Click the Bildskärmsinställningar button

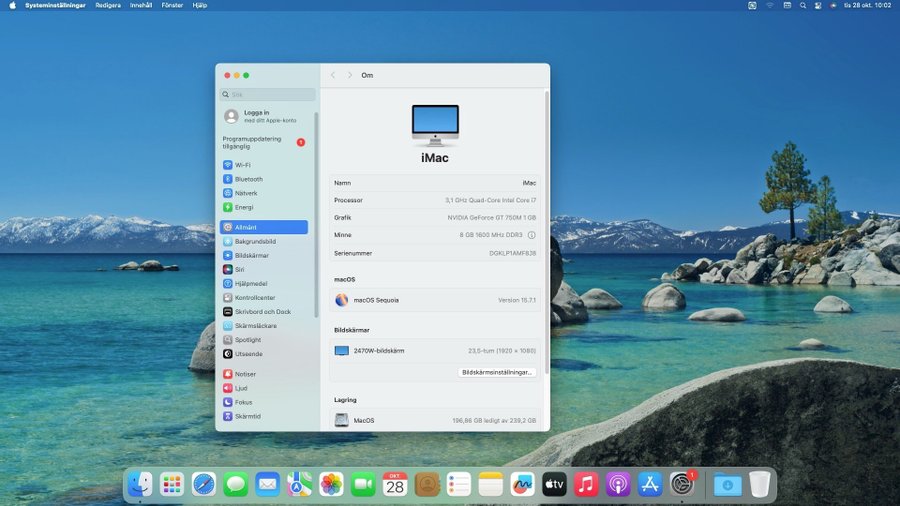[498, 372]
